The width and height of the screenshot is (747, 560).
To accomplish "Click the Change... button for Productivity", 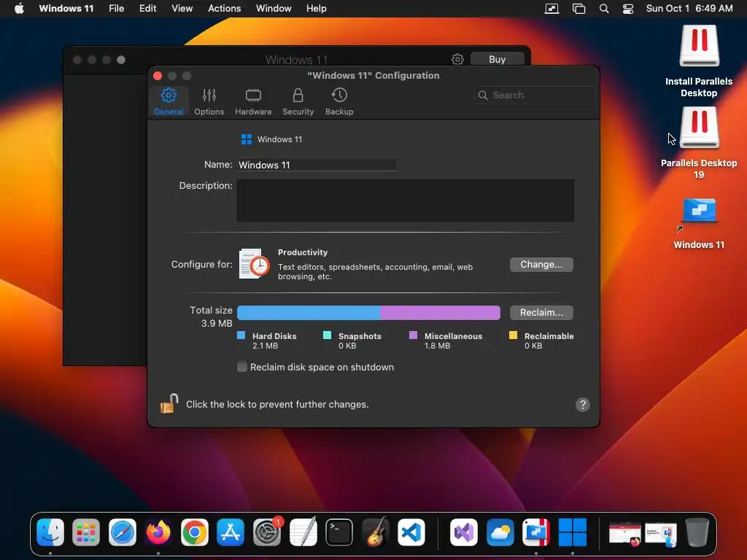I will 541,264.
